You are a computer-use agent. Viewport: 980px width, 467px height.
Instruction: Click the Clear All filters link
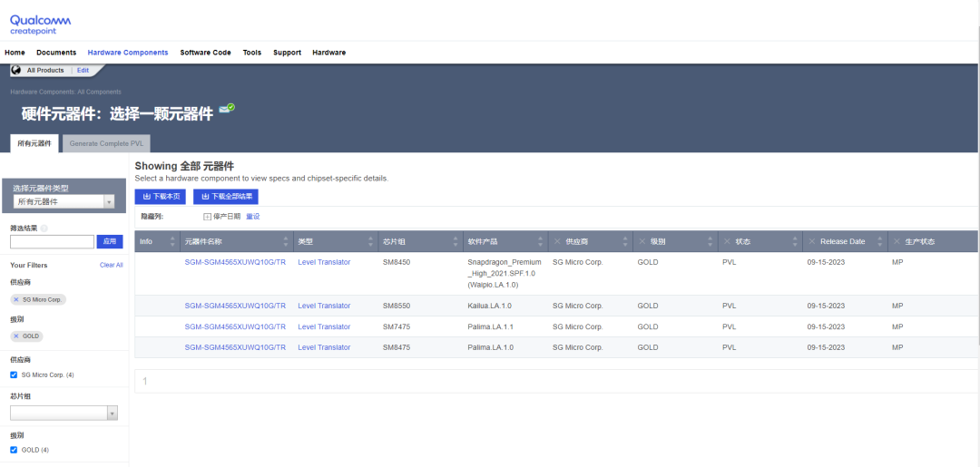pos(112,266)
